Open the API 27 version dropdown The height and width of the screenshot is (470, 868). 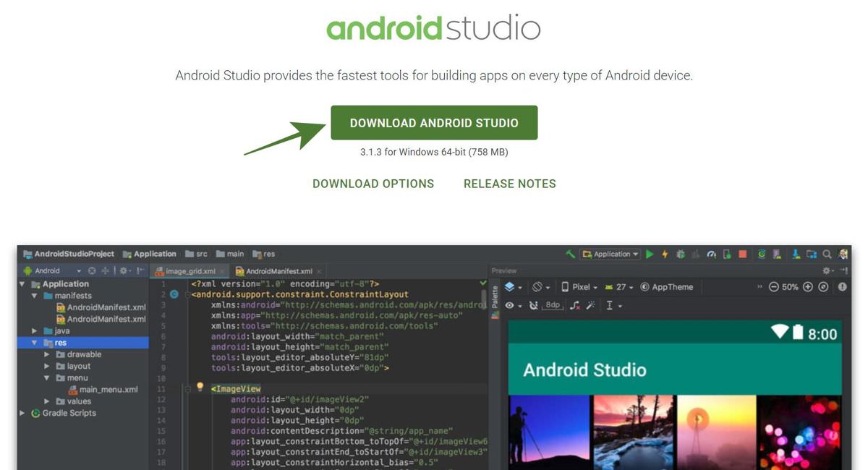[618, 287]
